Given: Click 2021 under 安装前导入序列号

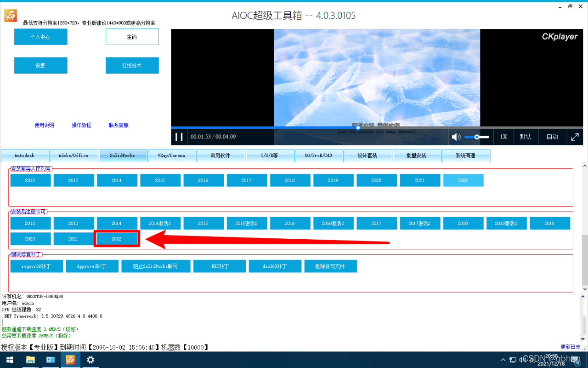Looking at the screenshot, I should click(x=419, y=180).
